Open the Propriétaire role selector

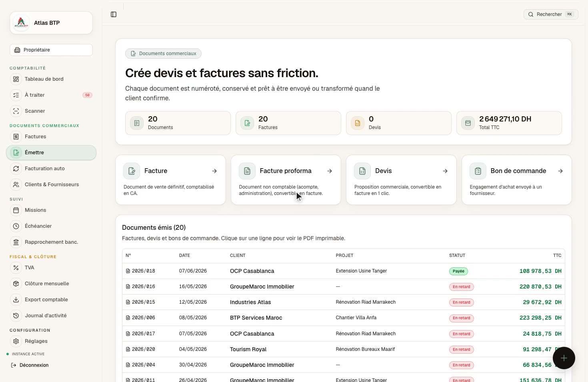(x=51, y=50)
